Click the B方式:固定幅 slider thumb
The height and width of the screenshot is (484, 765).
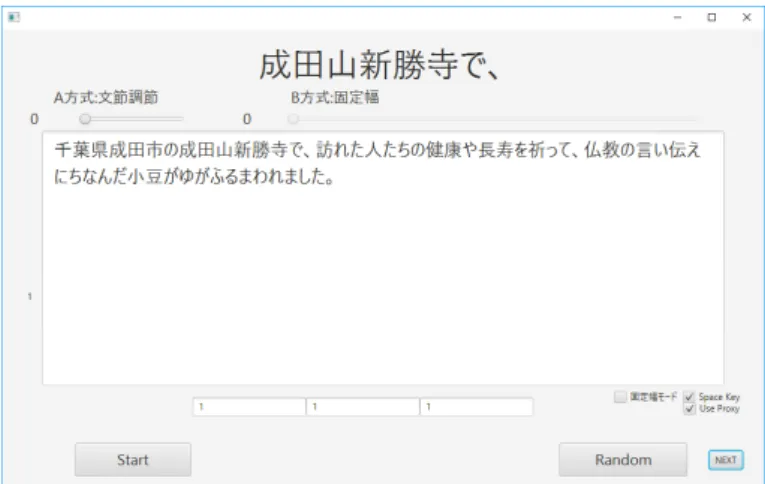293,119
